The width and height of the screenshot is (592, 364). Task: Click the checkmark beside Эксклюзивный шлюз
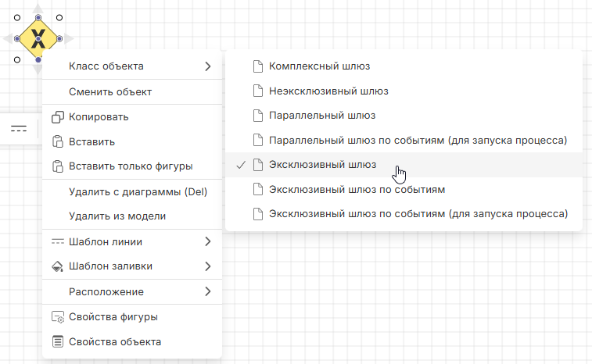click(241, 165)
